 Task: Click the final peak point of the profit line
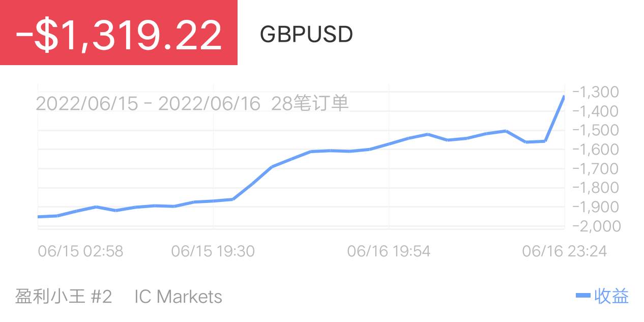[x=564, y=96]
